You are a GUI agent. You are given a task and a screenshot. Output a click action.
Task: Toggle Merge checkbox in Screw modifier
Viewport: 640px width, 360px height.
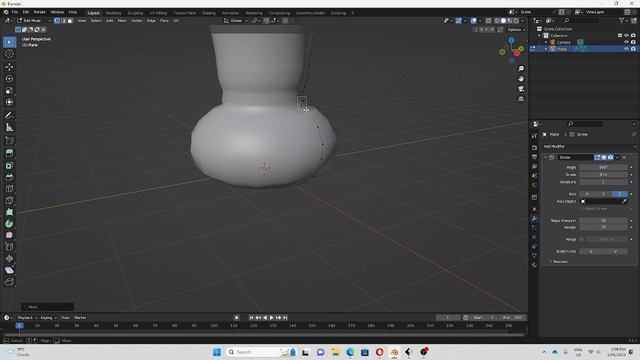tap(581, 239)
